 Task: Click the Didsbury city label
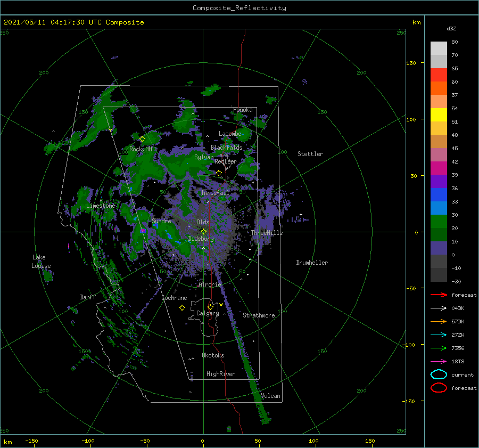(201, 239)
